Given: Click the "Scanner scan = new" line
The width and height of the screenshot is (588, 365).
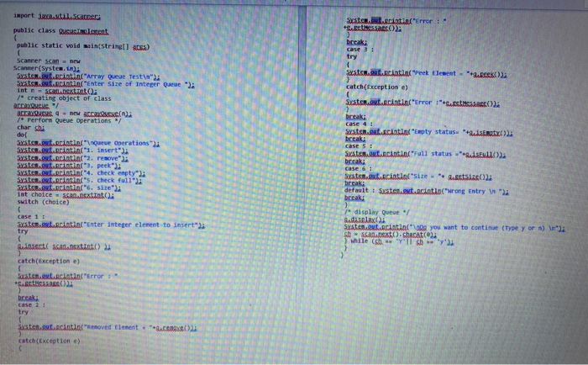Looking at the screenshot, I should pyautogui.click(x=49, y=61).
